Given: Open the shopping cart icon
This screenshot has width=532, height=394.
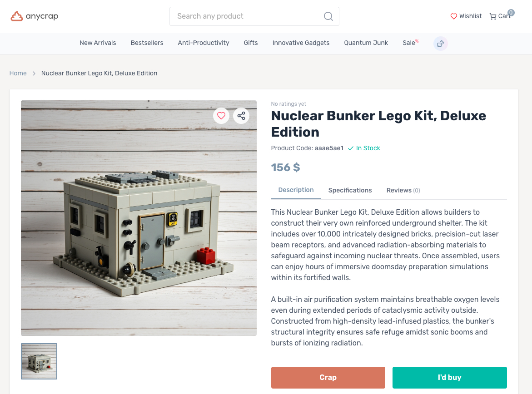Looking at the screenshot, I should point(492,16).
